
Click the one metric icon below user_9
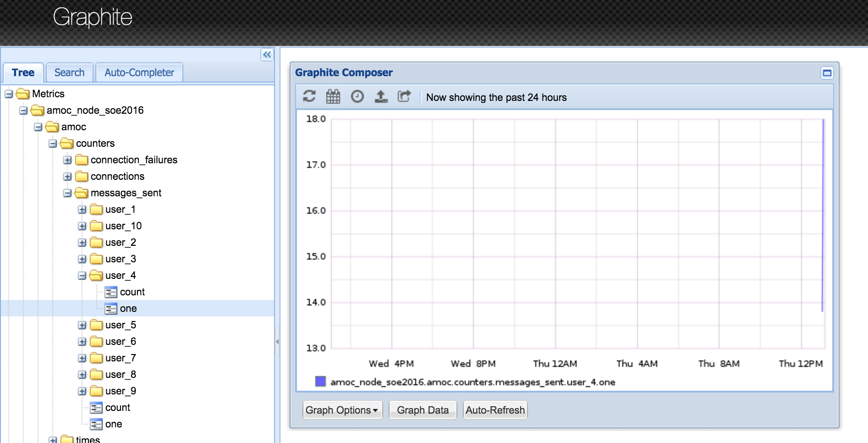(96, 424)
